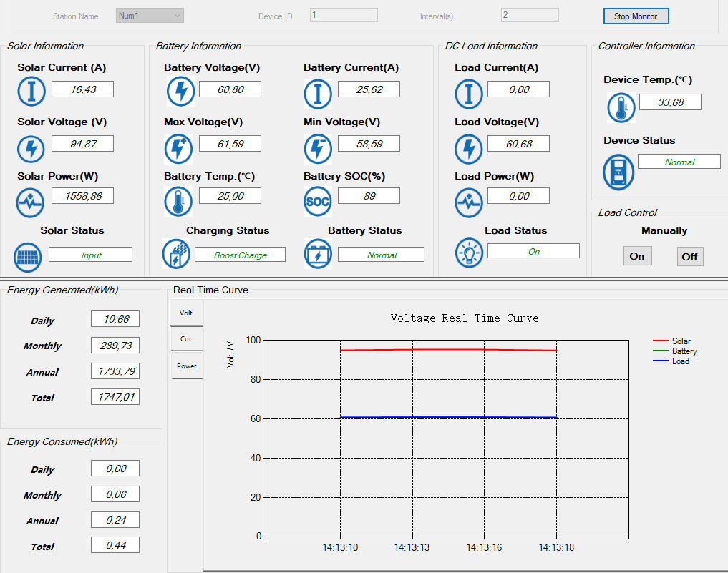This screenshot has height=573, width=728.
Task: Switch to the Power curve tab
Action: point(187,366)
